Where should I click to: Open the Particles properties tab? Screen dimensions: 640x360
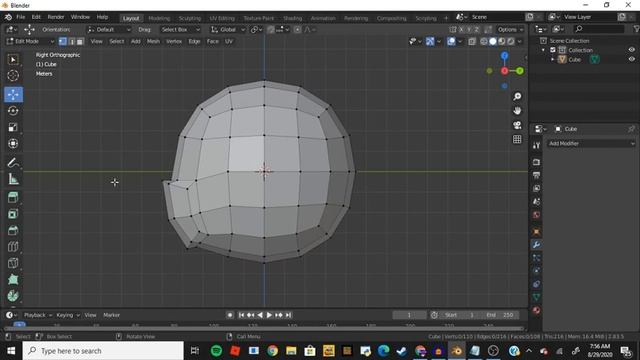tap(536, 258)
